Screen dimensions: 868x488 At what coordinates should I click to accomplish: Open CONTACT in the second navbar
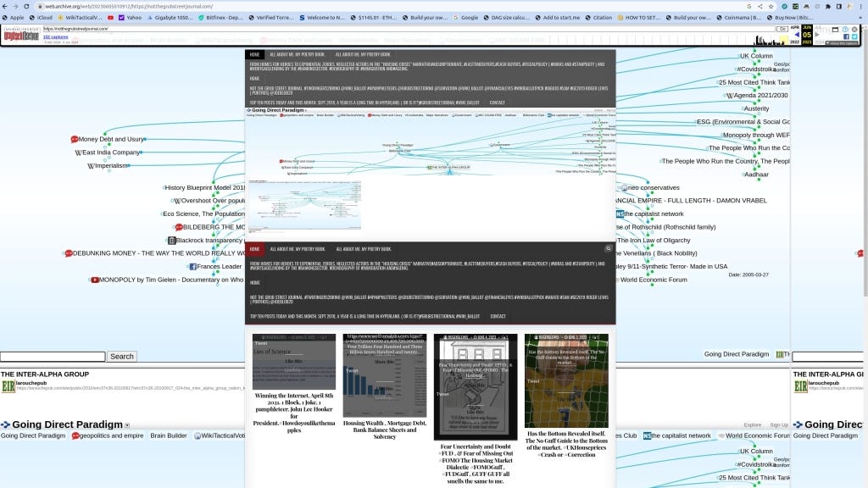[498, 316]
